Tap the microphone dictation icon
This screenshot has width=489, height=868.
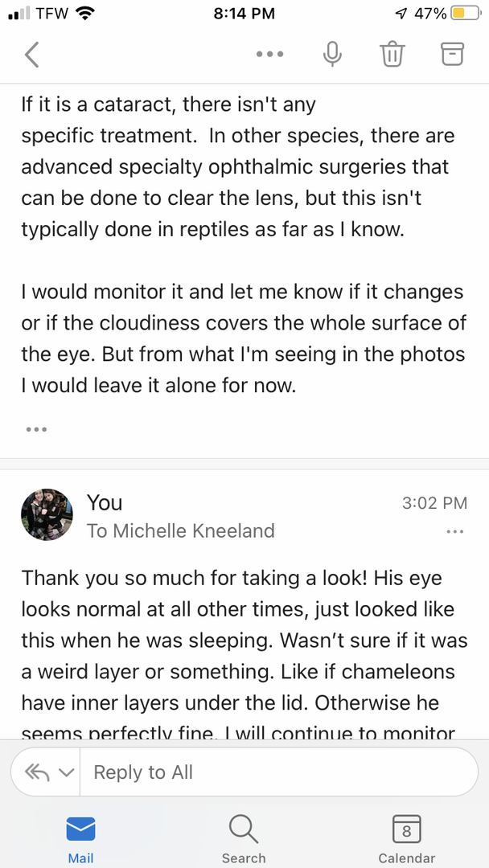click(331, 55)
